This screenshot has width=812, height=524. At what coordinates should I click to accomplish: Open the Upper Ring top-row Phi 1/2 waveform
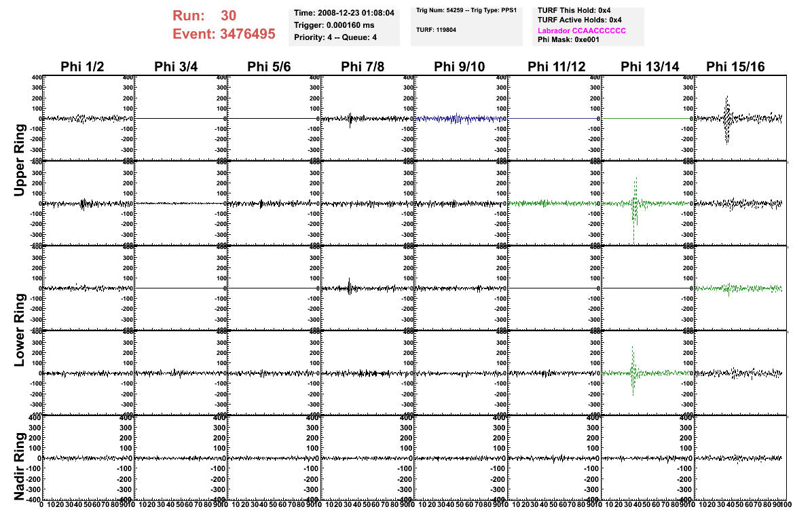(88, 118)
